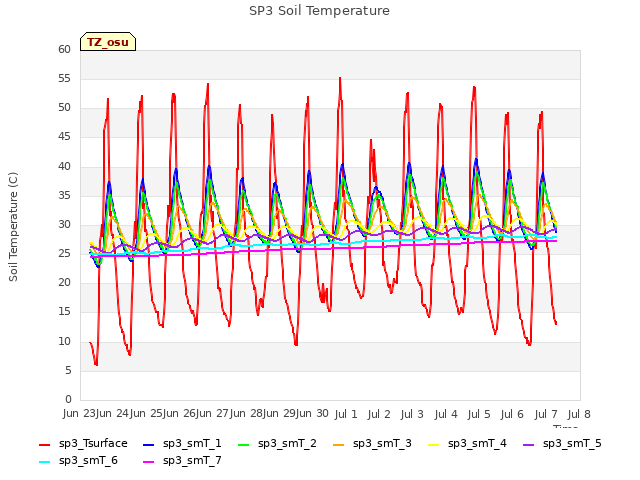Click the 15 y-axis tick label

pyautogui.click(x=64, y=312)
